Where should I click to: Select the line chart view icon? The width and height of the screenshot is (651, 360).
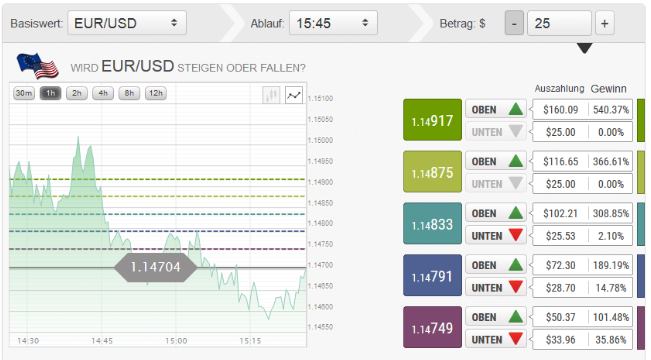[x=294, y=95]
